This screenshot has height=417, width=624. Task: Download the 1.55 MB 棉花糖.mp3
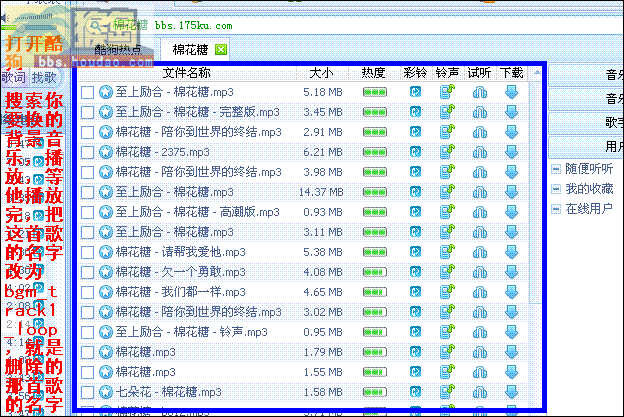[511, 372]
